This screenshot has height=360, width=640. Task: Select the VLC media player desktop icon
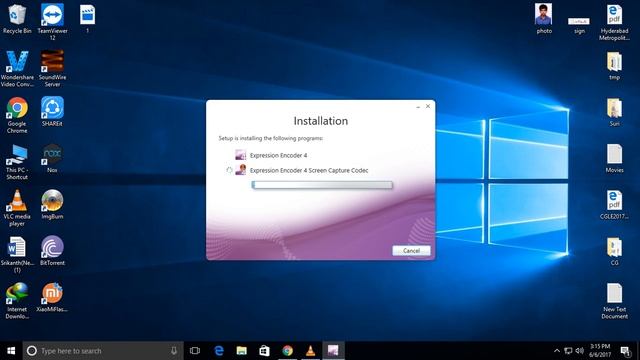(17, 208)
